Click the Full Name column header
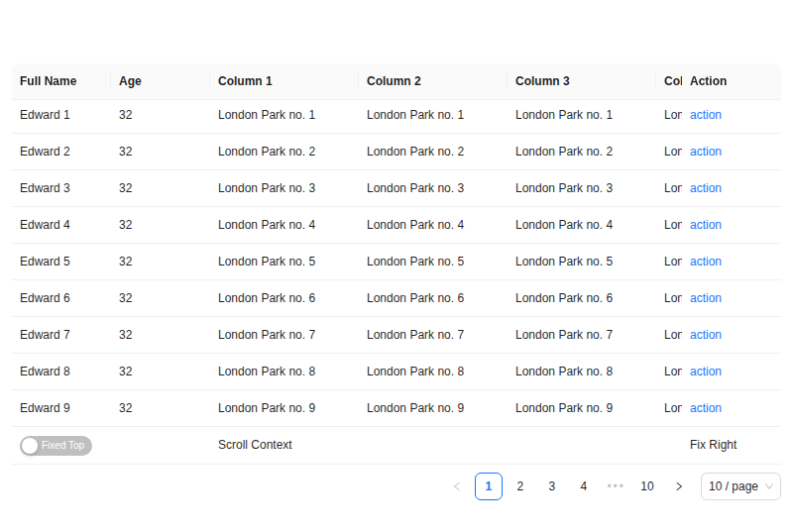 (x=48, y=81)
